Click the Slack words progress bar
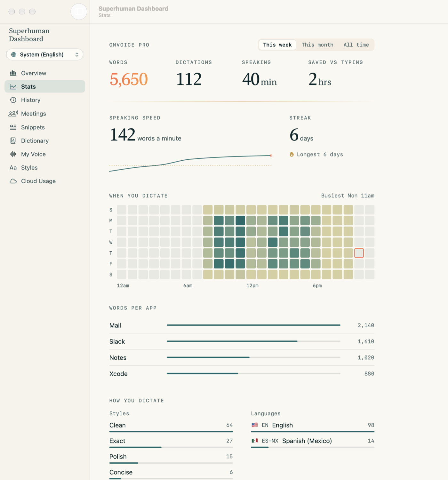This screenshot has height=480, width=448. [253, 341]
